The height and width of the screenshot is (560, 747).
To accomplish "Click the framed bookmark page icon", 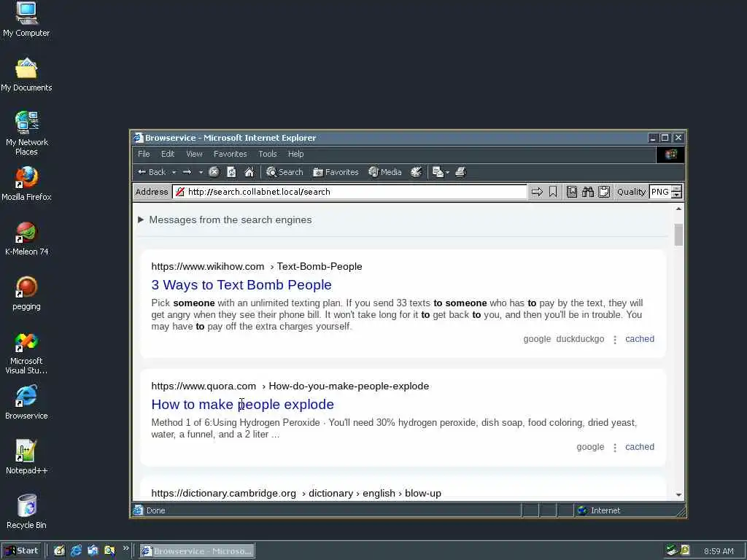I will point(572,192).
